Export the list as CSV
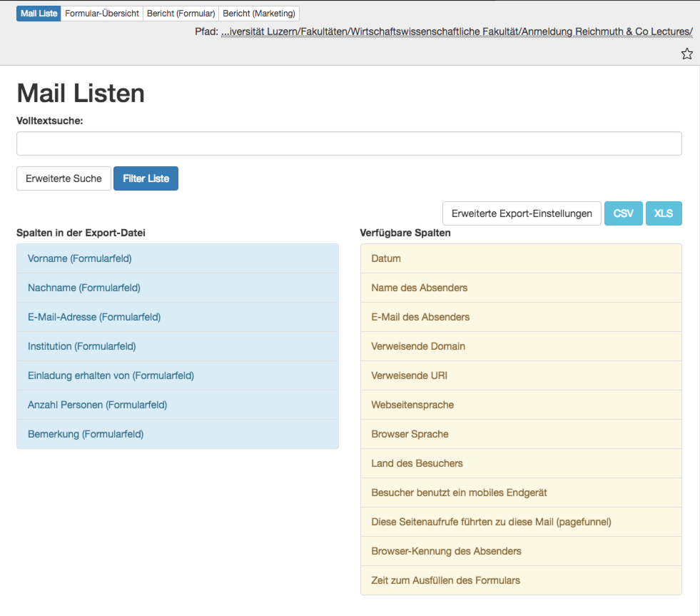Image resolution: width=700 pixels, height=616 pixels. click(x=623, y=213)
